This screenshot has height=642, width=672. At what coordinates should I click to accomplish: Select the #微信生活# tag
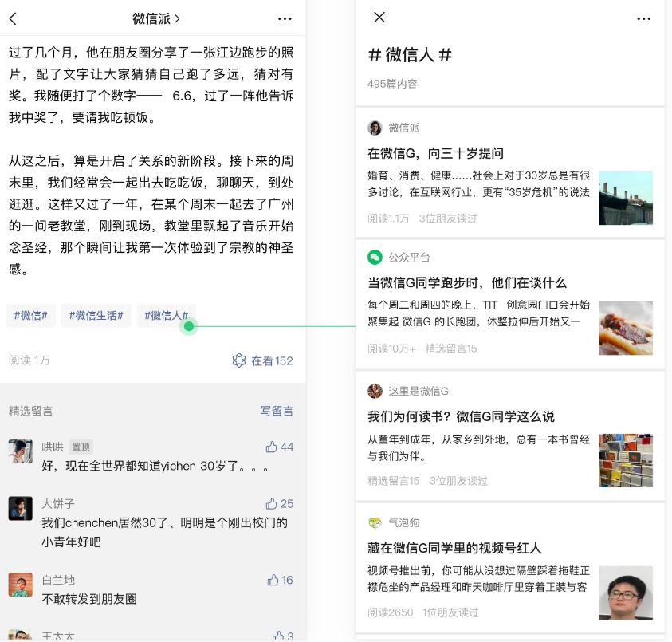click(96, 316)
